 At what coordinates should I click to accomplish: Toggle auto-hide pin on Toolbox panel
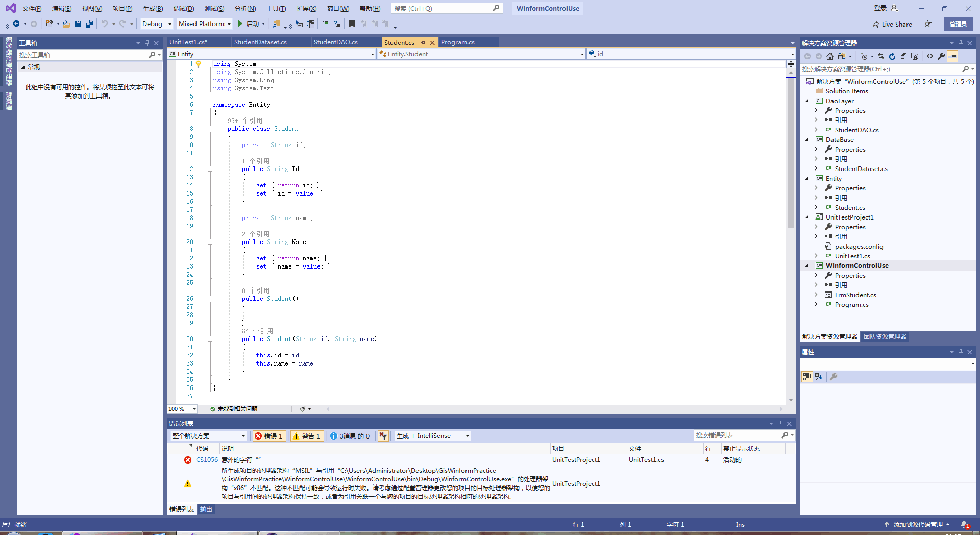pos(147,43)
